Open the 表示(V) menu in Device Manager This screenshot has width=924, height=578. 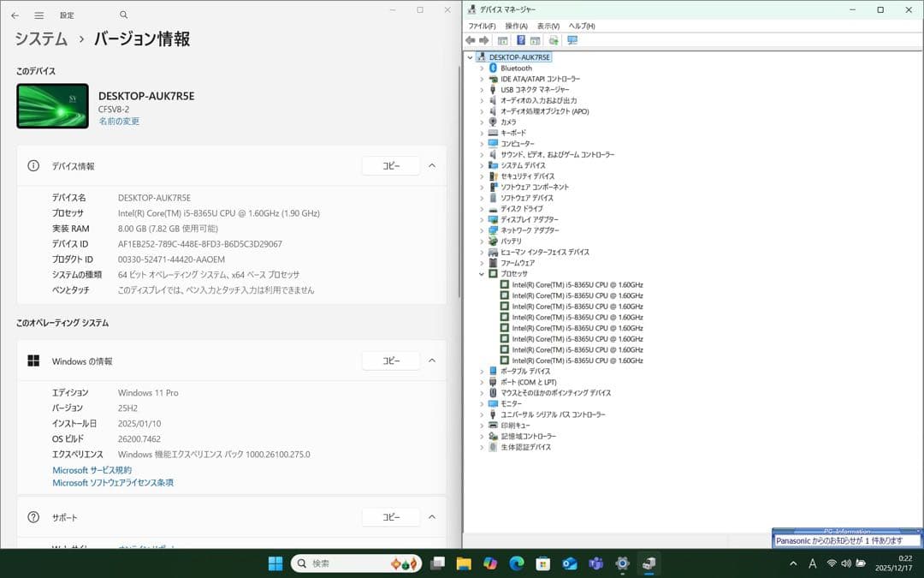pyautogui.click(x=548, y=26)
